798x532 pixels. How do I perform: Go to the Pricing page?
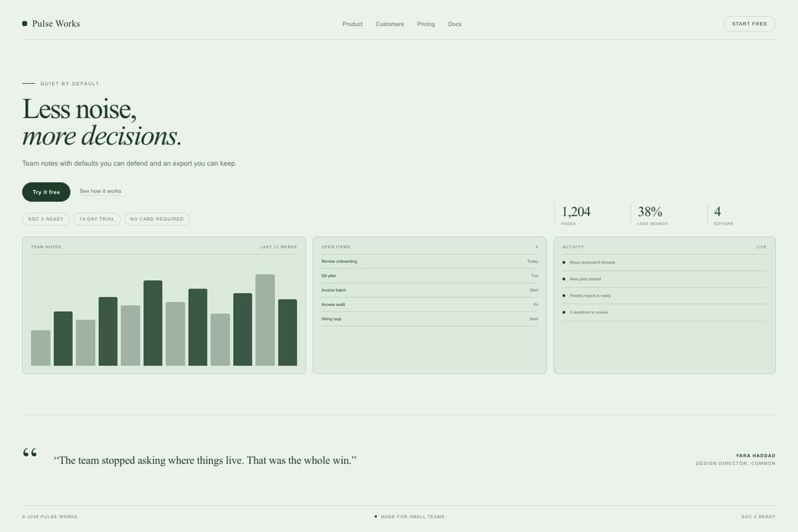pyautogui.click(x=426, y=24)
